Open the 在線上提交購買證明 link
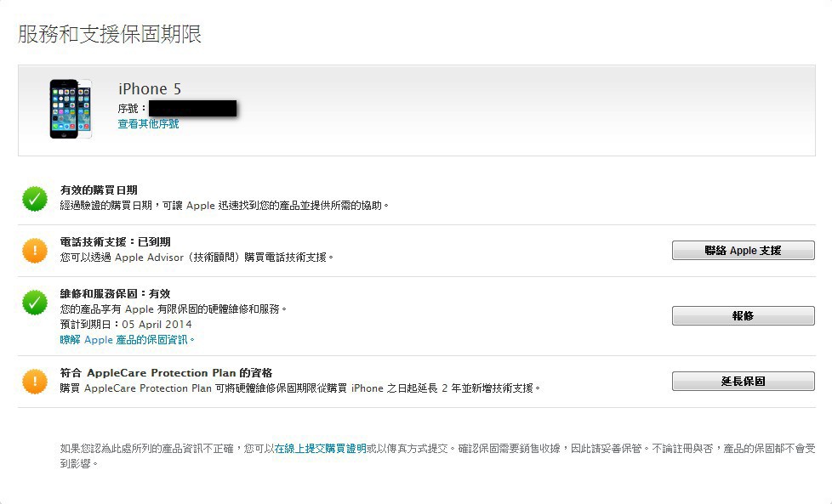This screenshot has height=504, width=832. pyautogui.click(x=320, y=449)
